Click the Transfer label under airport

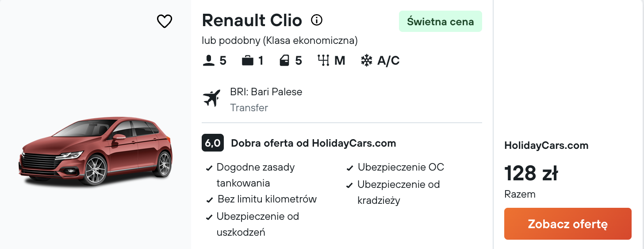tap(249, 108)
